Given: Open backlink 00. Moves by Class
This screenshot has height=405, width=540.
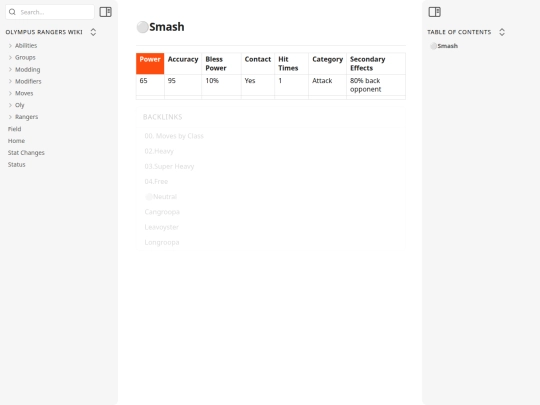Looking at the screenshot, I should (x=174, y=136).
